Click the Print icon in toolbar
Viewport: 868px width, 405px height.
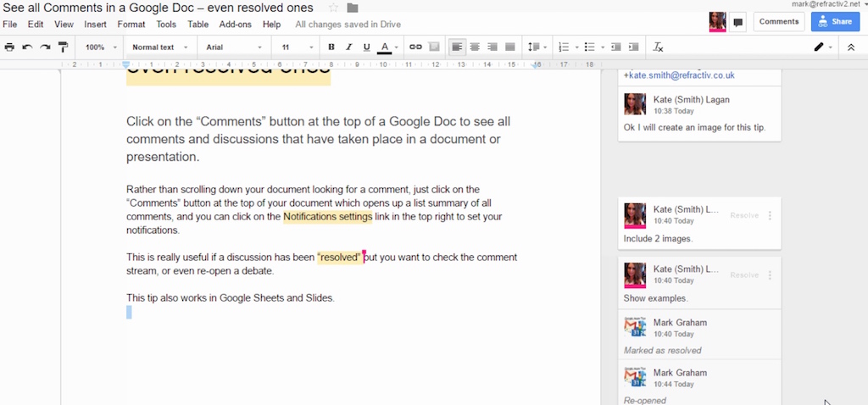point(9,47)
